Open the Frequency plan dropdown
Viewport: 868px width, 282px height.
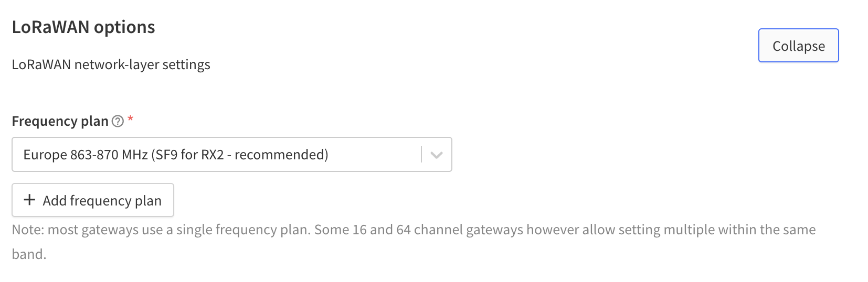point(231,155)
